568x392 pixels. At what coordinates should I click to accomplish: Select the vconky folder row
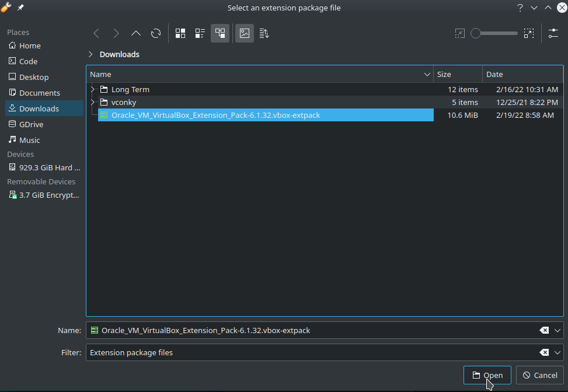[325, 103]
